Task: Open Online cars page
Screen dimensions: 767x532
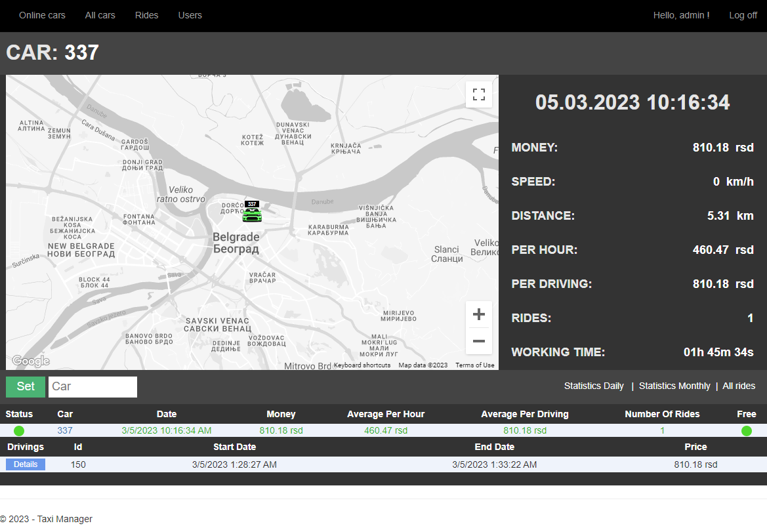Action: pyautogui.click(x=42, y=15)
